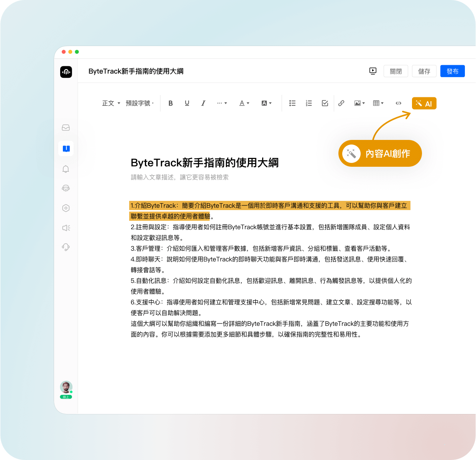Open the headset support icon
The width and height of the screenshot is (476, 460).
66,247
